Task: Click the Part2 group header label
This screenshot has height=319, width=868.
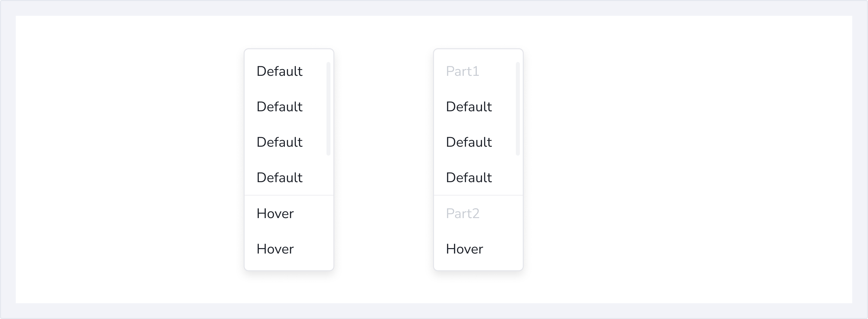Action: [462, 213]
